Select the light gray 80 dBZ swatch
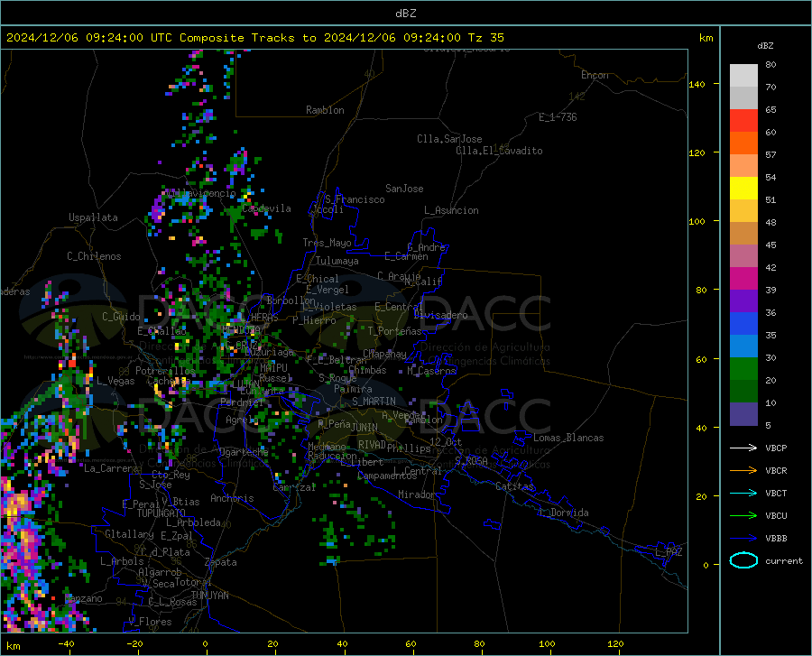 pyautogui.click(x=743, y=76)
